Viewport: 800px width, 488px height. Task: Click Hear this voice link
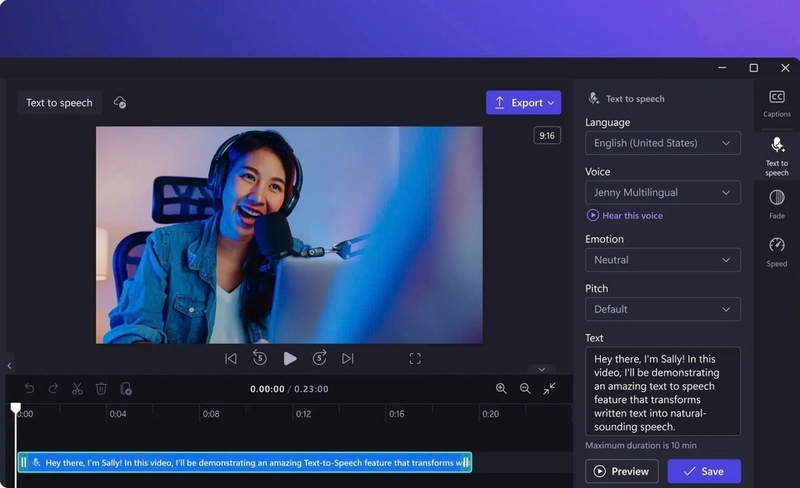pos(625,215)
